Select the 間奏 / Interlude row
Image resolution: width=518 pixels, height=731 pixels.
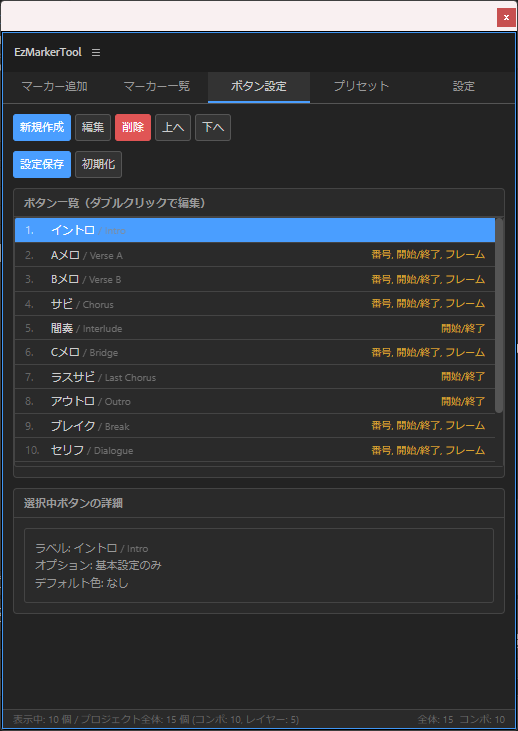click(x=255, y=328)
